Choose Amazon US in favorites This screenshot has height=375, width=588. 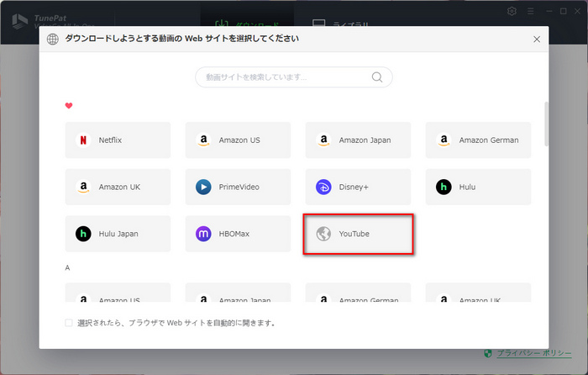[238, 140]
